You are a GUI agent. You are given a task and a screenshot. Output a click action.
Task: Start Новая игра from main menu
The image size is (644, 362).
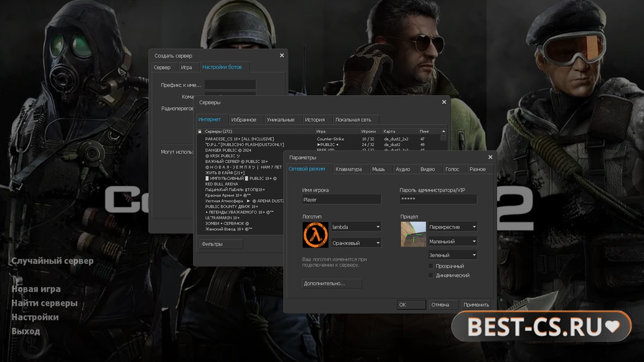point(36,289)
